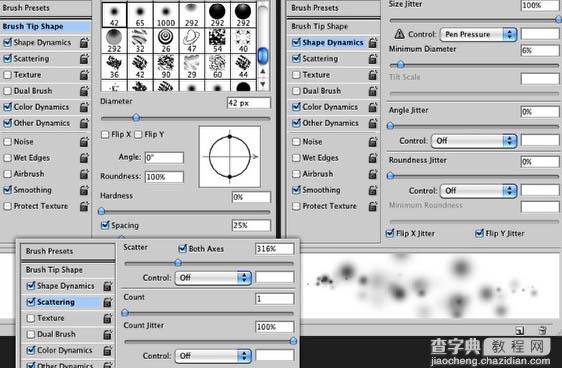Enable Texture checkbox in Brush Tip Shape panel
Viewport: 562px width, 368px height.
tap(7, 75)
